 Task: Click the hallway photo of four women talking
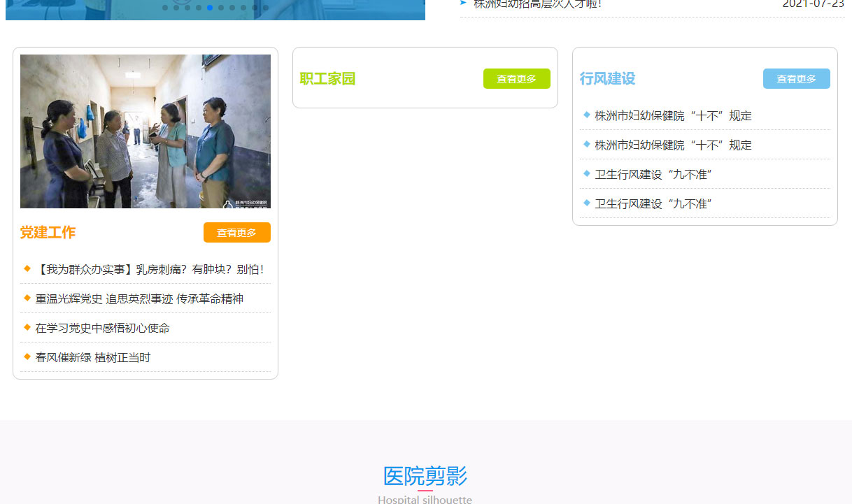[145, 131]
